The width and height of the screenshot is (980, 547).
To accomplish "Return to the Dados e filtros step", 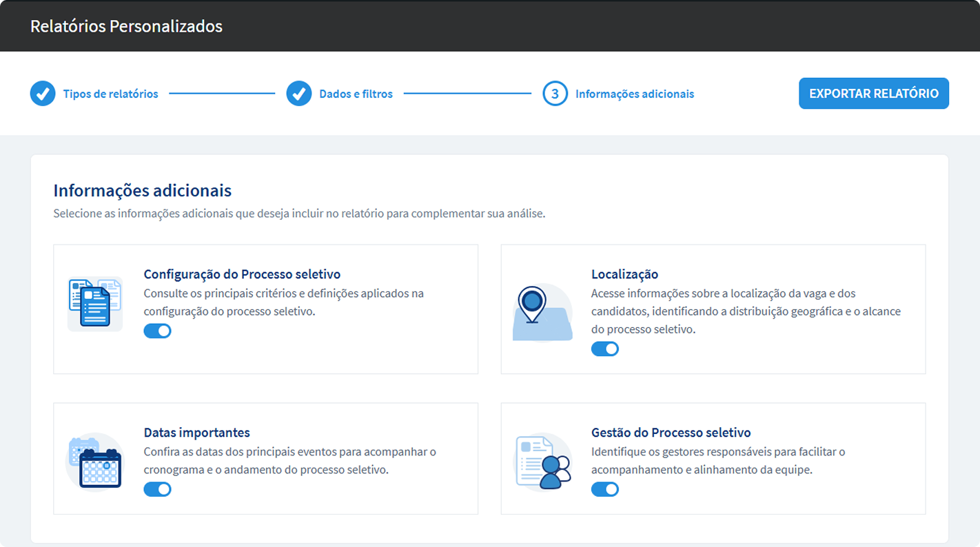I will (356, 94).
